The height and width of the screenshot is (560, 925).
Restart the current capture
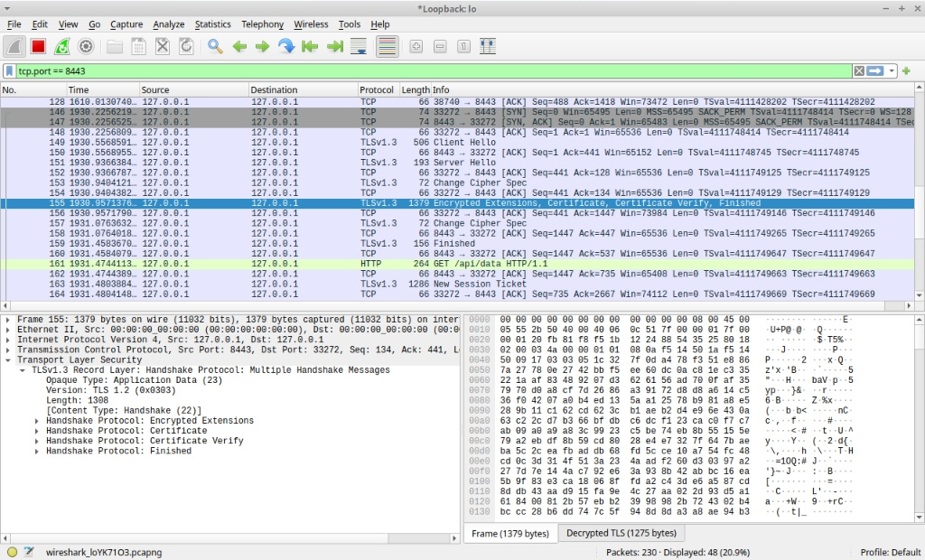[62, 47]
